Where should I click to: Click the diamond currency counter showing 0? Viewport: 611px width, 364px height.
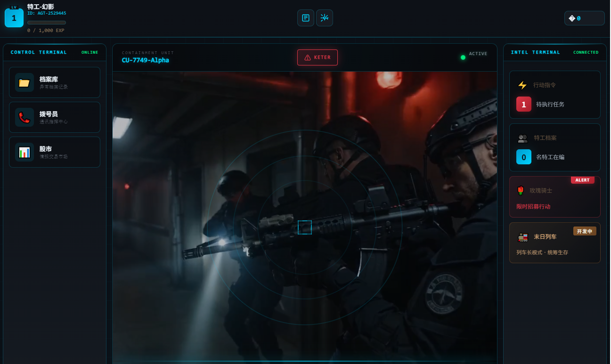tap(584, 18)
